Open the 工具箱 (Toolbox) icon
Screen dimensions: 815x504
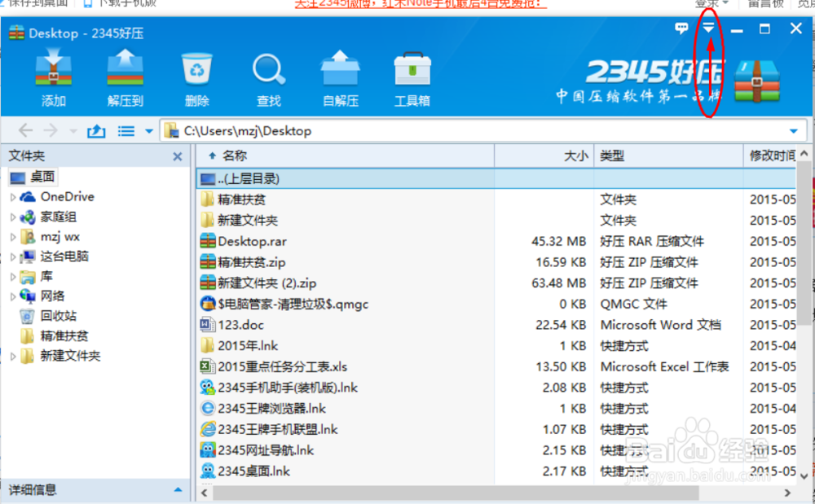coord(412,68)
